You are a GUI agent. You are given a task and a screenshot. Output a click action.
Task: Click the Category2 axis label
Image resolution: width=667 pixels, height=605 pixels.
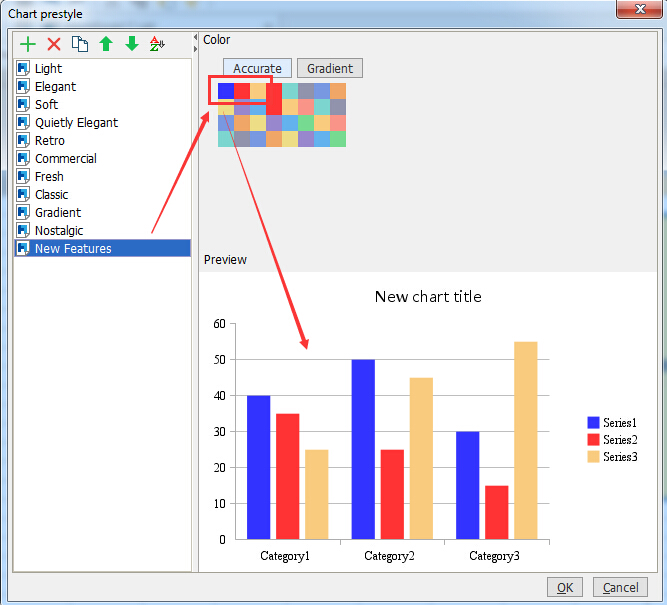coord(389,556)
